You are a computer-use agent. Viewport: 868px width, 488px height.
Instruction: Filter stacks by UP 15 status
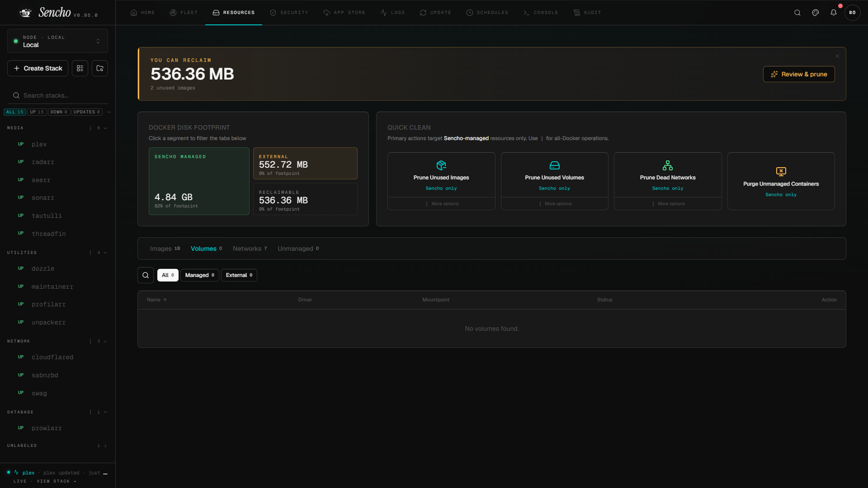pyautogui.click(x=37, y=112)
